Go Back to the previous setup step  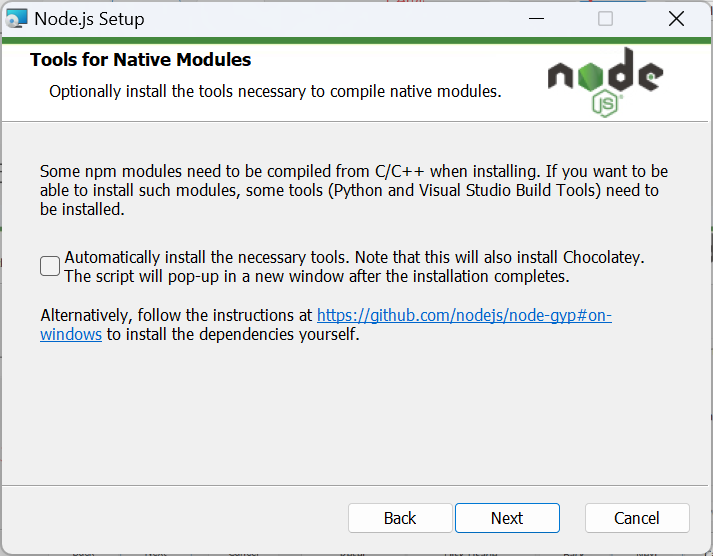pyautogui.click(x=400, y=518)
